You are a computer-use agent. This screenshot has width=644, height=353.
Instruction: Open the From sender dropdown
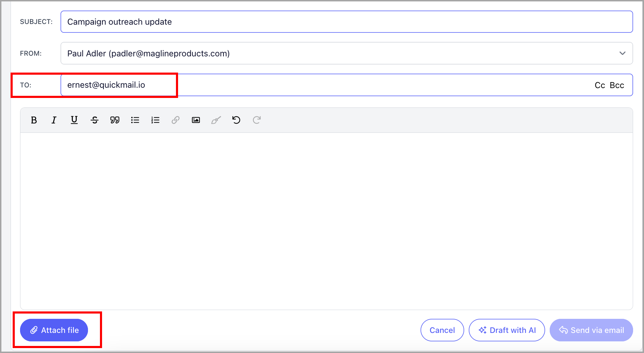tap(347, 53)
